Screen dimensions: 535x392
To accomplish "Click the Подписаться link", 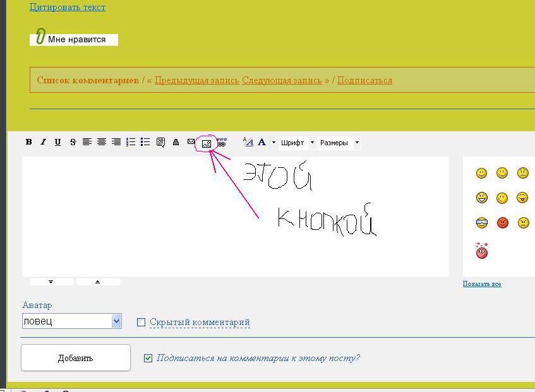I will (364, 80).
